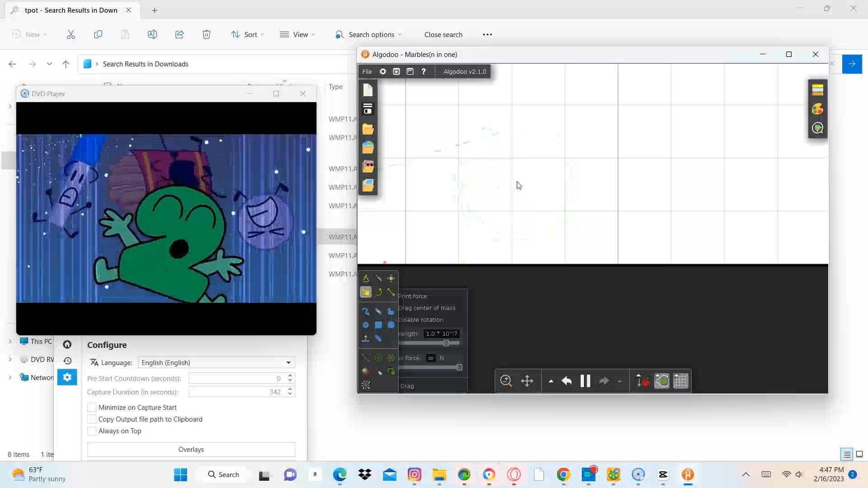Viewport: 868px width, 488px height.
Task: Open Search options dropdown
Action: tap(368, 35)
